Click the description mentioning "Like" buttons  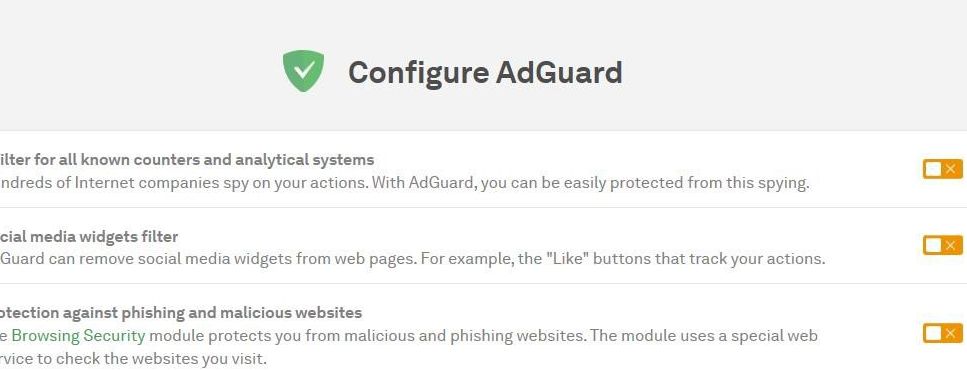[x=413, y=259]
